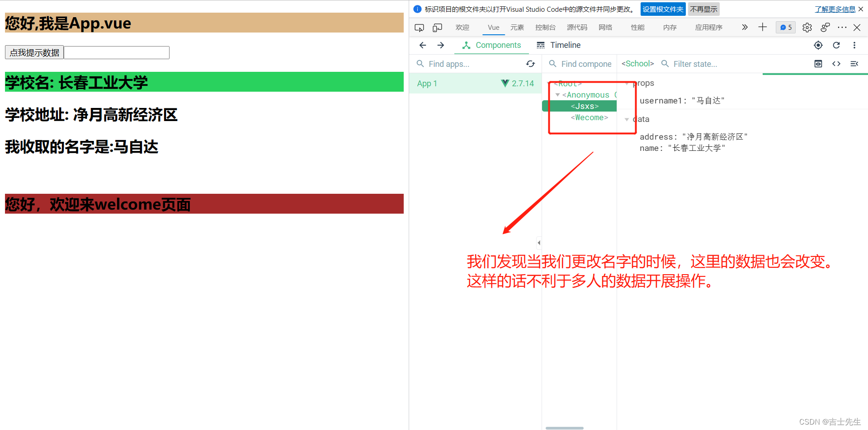The width and height of the screenshot is (868, 430).
Task: Open in editor using the rightmost state icon
Action: (x=854, y=64)
